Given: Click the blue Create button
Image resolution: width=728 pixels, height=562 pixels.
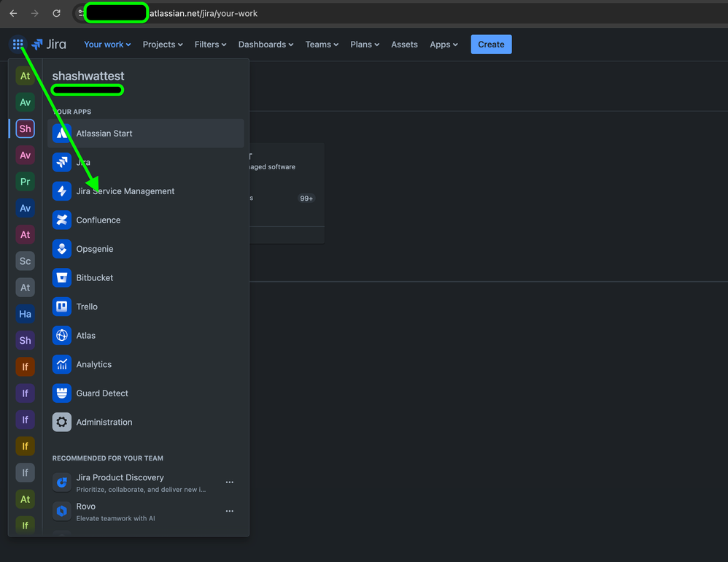Looking at the screenshot, I should pyautogui.click(x=491, y=44).
